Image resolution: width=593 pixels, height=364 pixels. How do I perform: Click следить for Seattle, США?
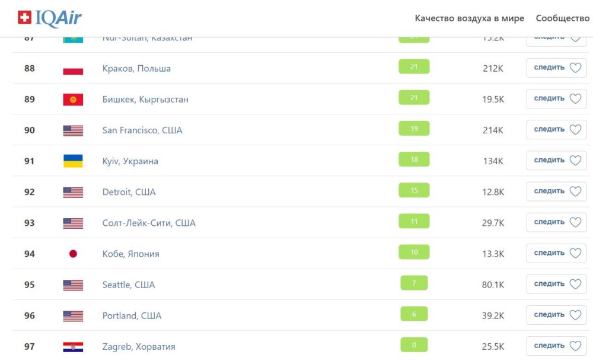(556, 284)
